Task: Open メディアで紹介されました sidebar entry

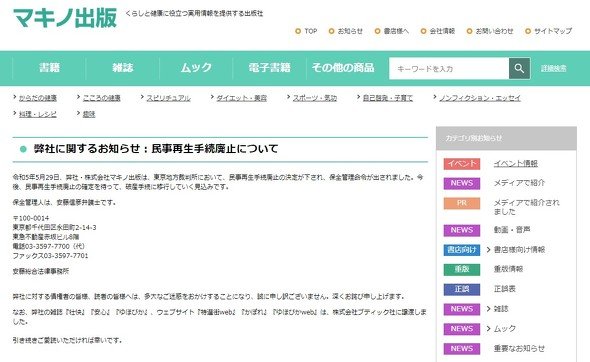Action: pos(526,207)
